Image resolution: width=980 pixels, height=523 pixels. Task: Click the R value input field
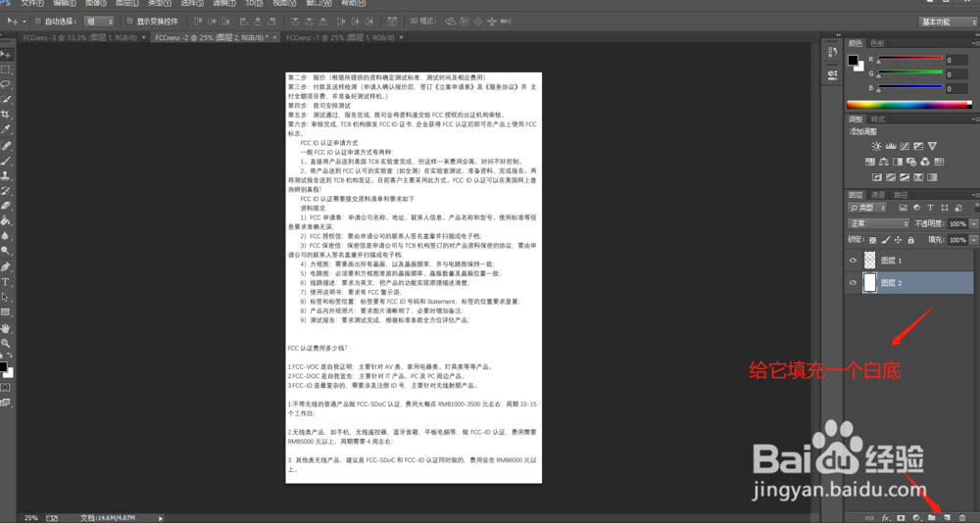click(956, 61)
